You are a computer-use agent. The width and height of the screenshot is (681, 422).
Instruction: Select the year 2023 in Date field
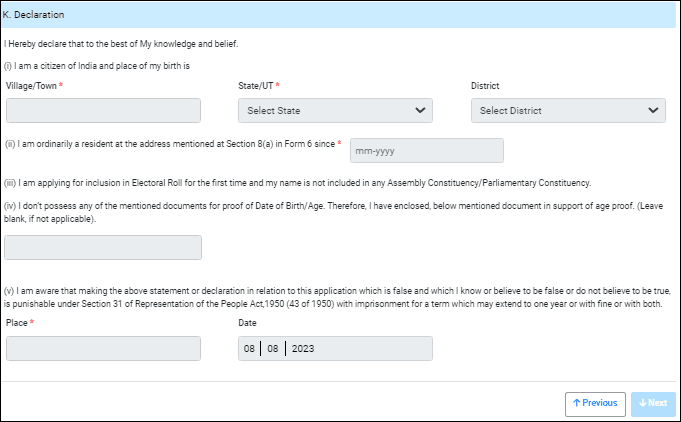tap(303, 348)
